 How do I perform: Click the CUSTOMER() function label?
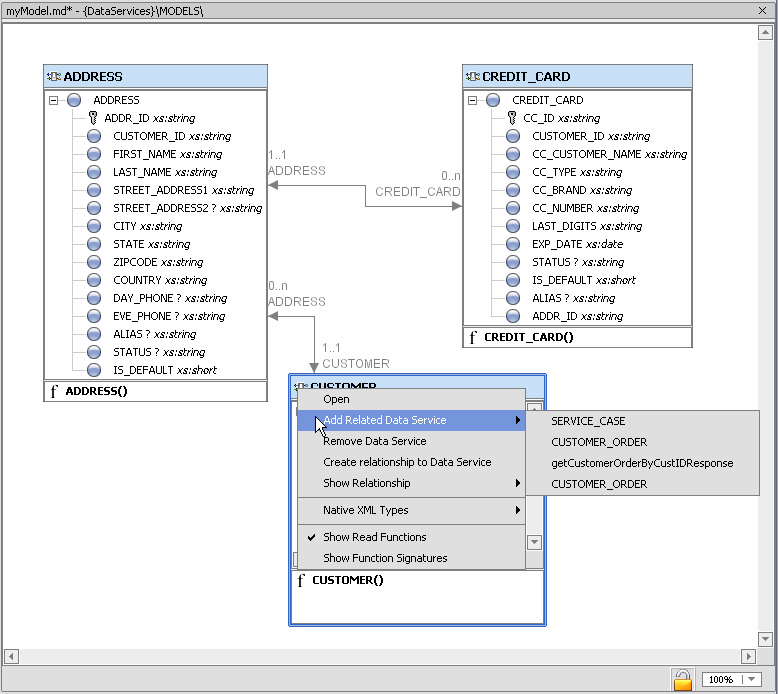pyautogui.click(x=348, y=580)
